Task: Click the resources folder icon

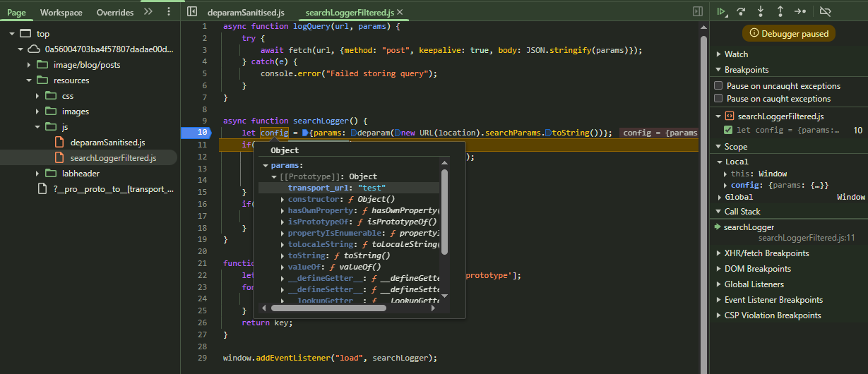Action: point(42,80)
